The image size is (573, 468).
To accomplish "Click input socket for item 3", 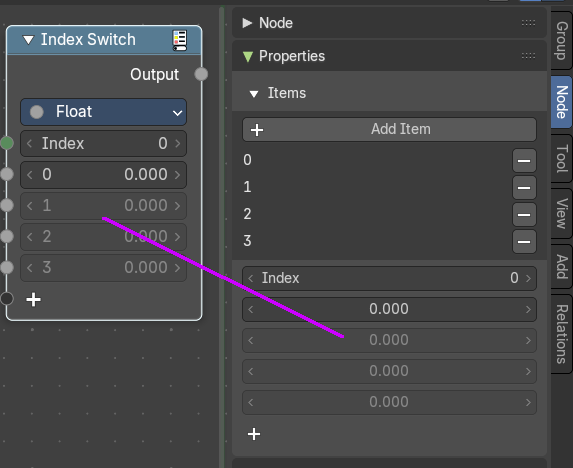I will point(7,267).
